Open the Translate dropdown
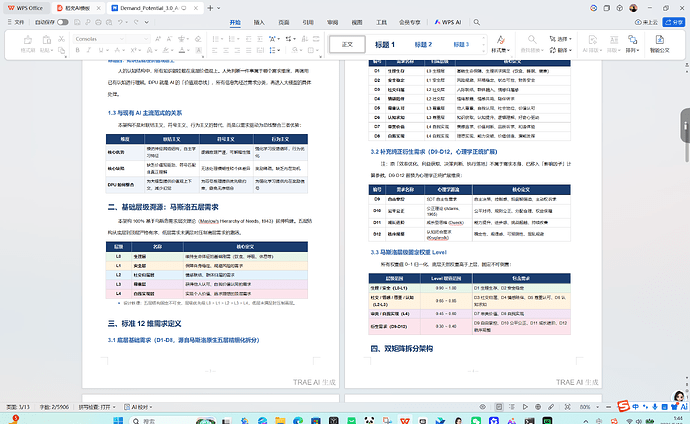Viewport: 690px width, 424px height. [560, 50]
